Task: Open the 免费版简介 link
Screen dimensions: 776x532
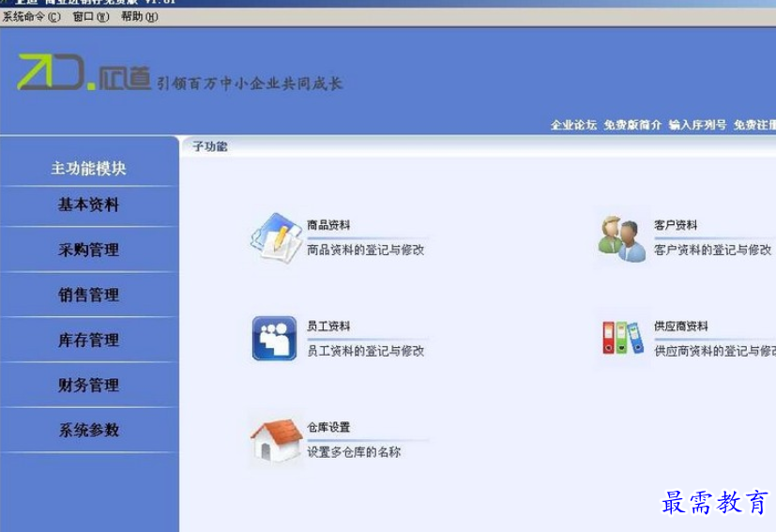Action: [632, 125]
